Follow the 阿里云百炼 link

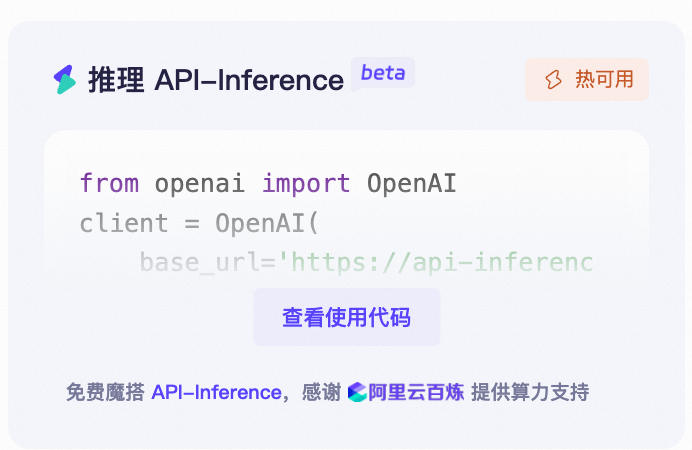(x=416, y=392)
